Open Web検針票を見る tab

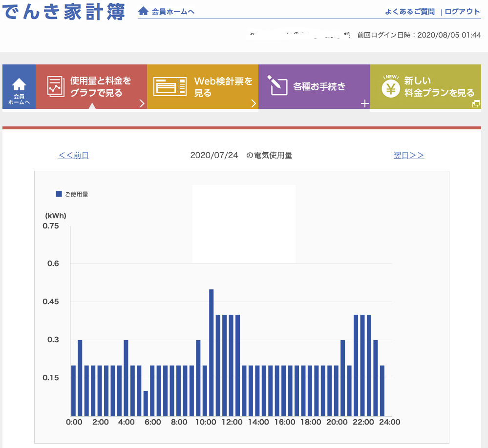[223, 86]
